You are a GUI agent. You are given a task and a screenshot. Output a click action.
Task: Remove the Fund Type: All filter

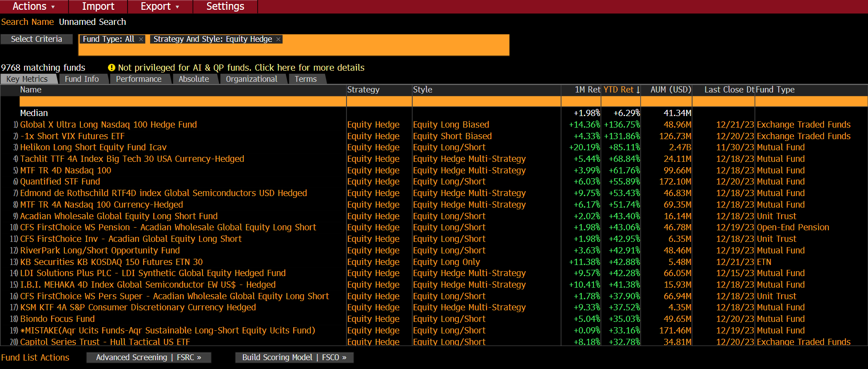141,39
